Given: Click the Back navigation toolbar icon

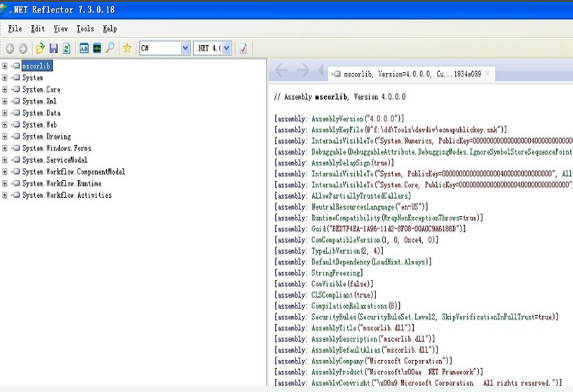Looking at the screenshot, I should (10, 48).
